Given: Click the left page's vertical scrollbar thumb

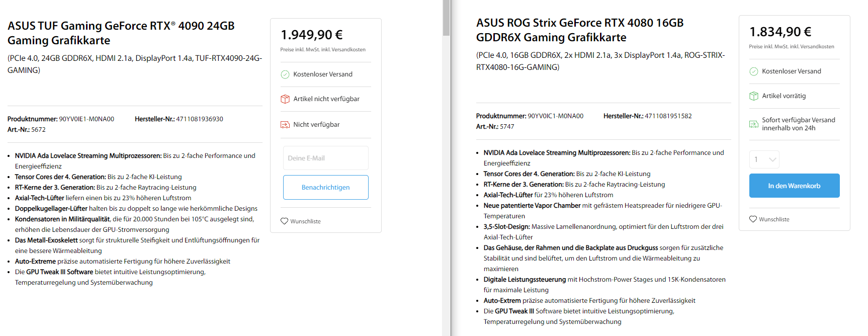Looking at the screenshot, I should coord(446,18).
